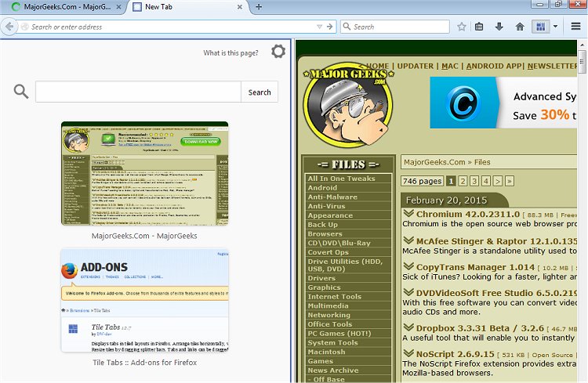This screenshot has width=588, height=383.
Task: Open the MAC link
Action: click(450, 66)
